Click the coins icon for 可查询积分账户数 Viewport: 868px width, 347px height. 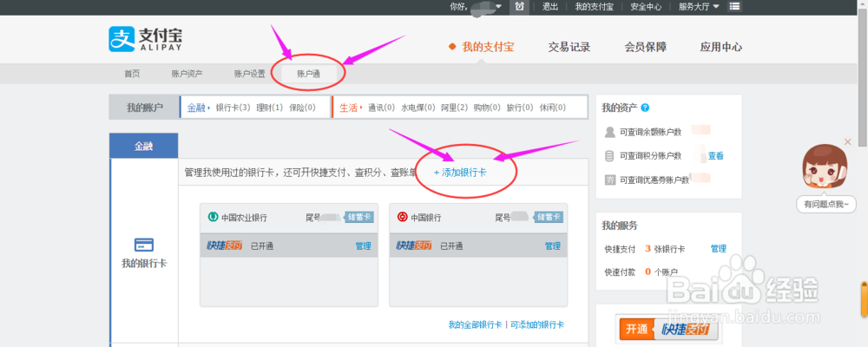(x=609, y=156)
